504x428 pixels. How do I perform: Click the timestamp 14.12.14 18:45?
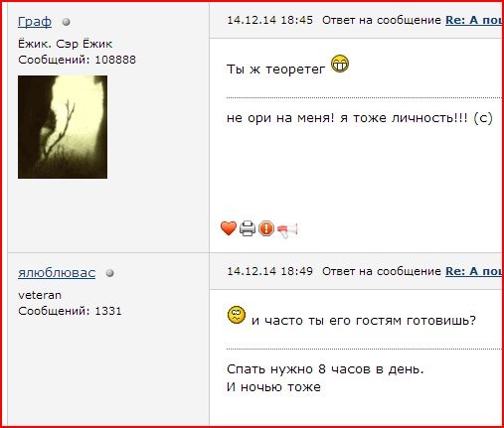click(269, 20)
